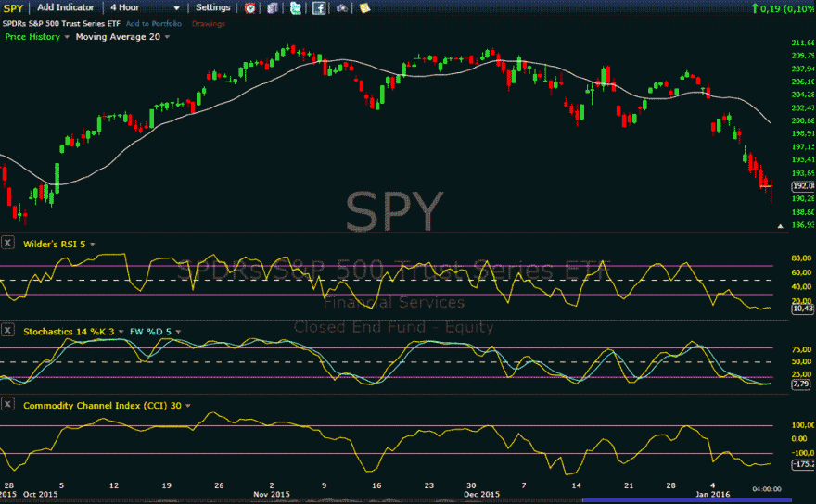Click the Wilder's RSI 5 label
The image size is (816, 504).
pos(54,244)
